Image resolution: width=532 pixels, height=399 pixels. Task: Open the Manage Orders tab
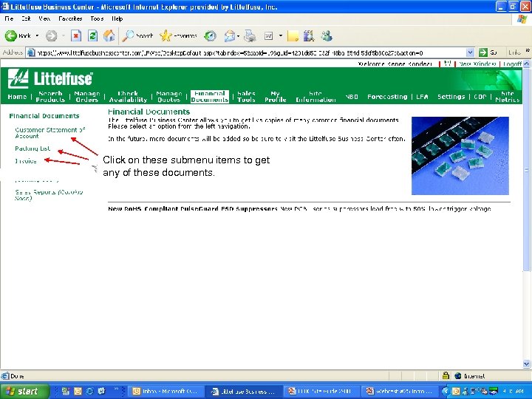coord(87,96)
